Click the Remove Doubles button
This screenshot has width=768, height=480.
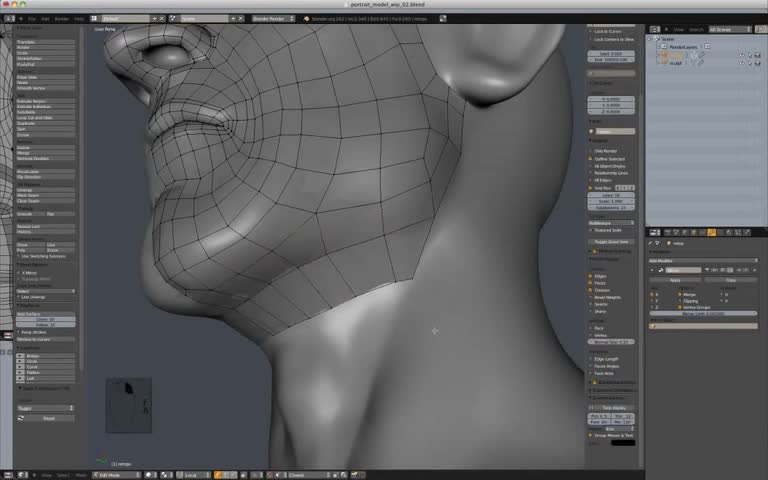point(45,158)
